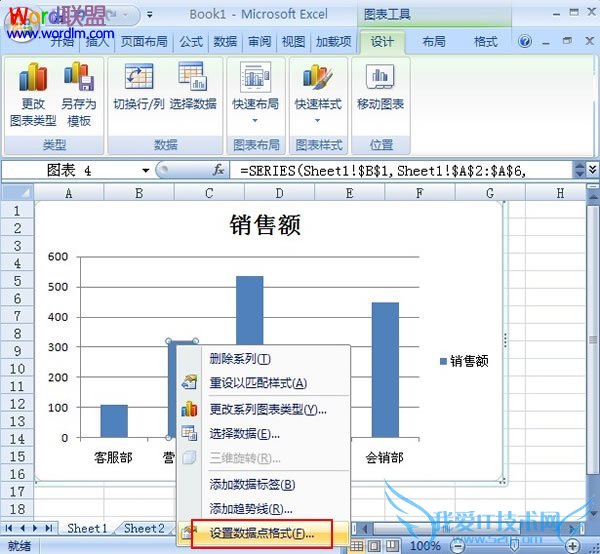Click the legend entry 销售额
Viewport: 600px width, 554px height.
465,361
